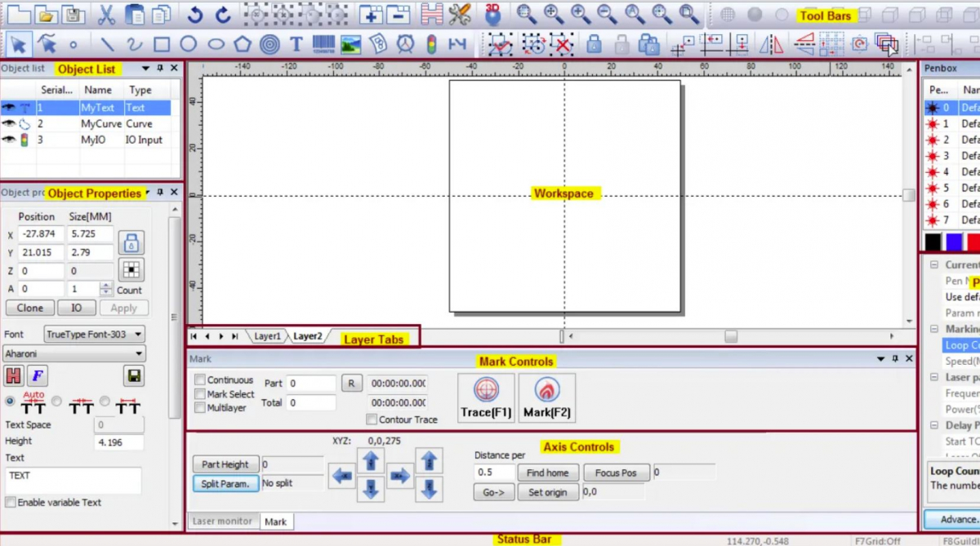The height and width of the screenshot is (546, 980).
Task: Click the Height input field
Action: tap(118, 442)
